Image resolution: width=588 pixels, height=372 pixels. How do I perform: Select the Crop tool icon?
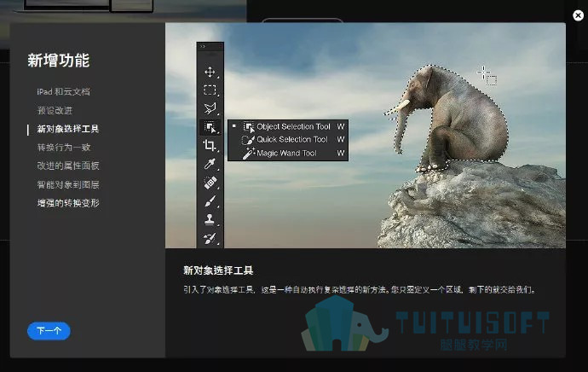coord(210,145)
